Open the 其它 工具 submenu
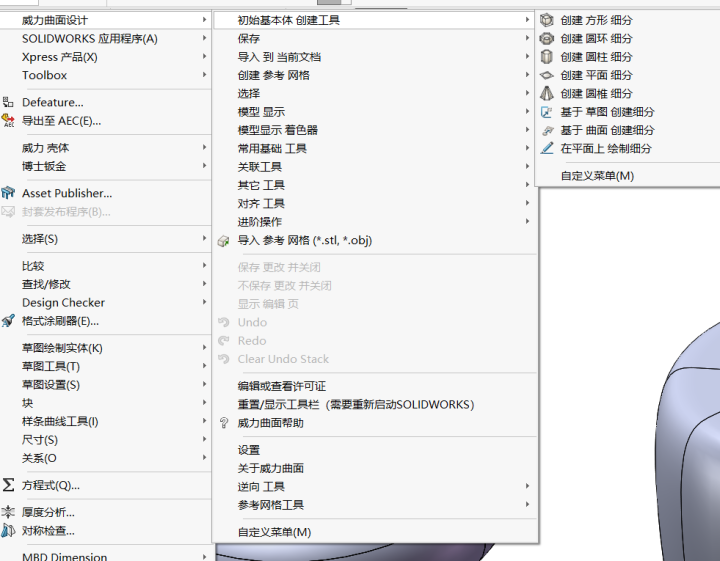This screenshot has width=720, height=561. 375,185
